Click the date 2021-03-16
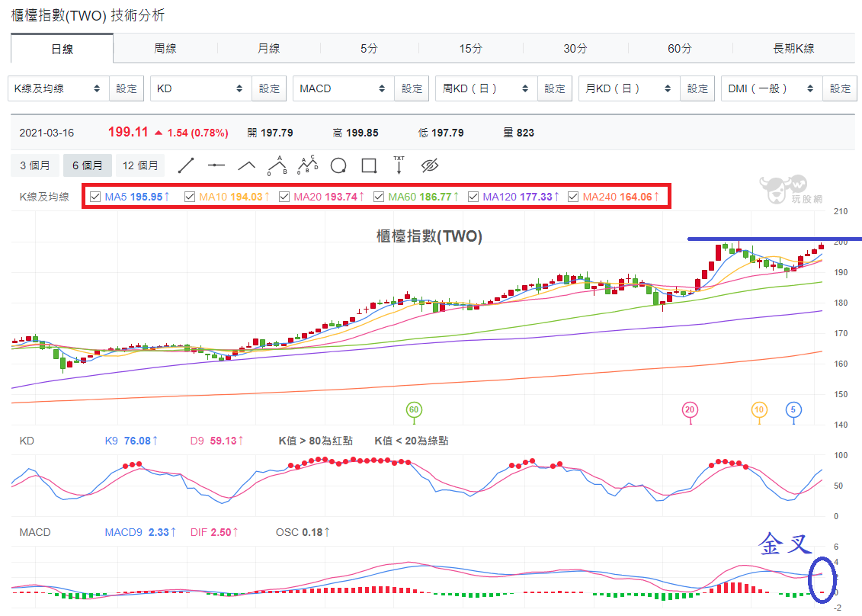This screenshot has width=862, height=616. click(46, 133)
